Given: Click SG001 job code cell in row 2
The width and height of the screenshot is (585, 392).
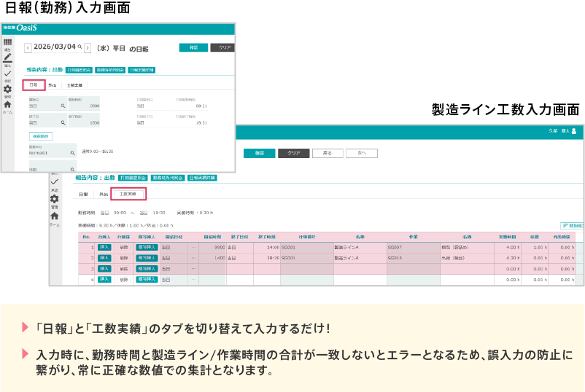Looking at the screenshot, I should coord(307,258).
